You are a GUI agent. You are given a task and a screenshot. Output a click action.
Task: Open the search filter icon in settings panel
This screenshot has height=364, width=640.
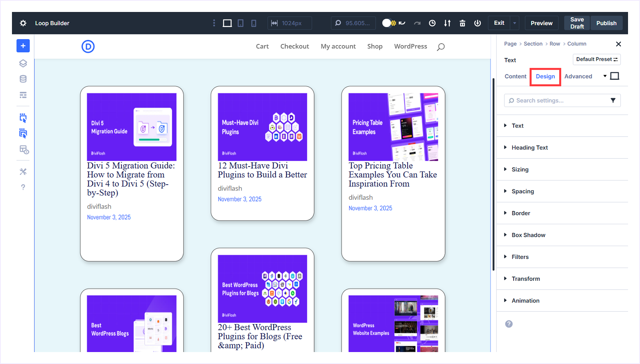tap(613, 100)
